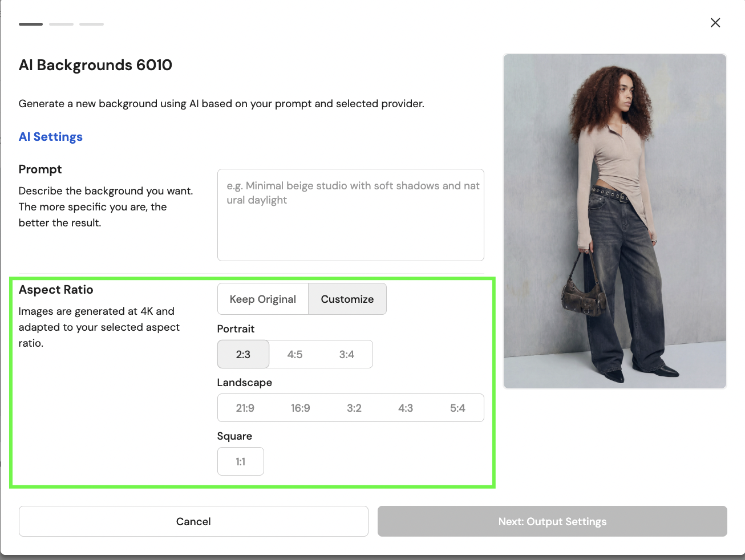Select the 1:1 square ratio
The image size is (745, 560).
coord(241,461)
